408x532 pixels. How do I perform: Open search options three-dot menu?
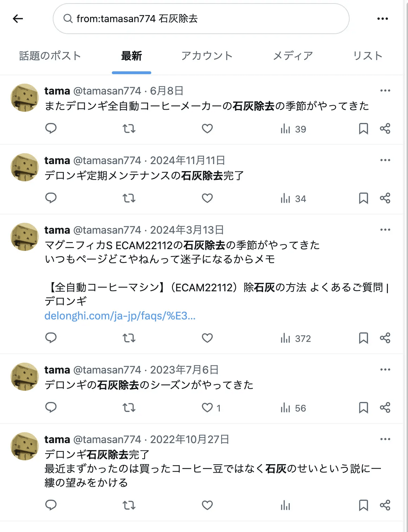click(x=382, y=19)
